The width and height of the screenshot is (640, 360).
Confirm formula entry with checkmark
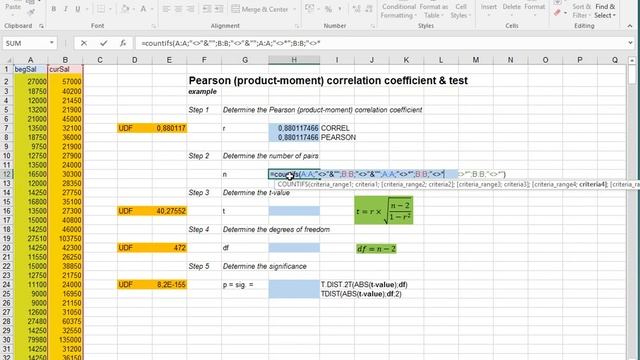pyautogui.click(x=104, y=43)
